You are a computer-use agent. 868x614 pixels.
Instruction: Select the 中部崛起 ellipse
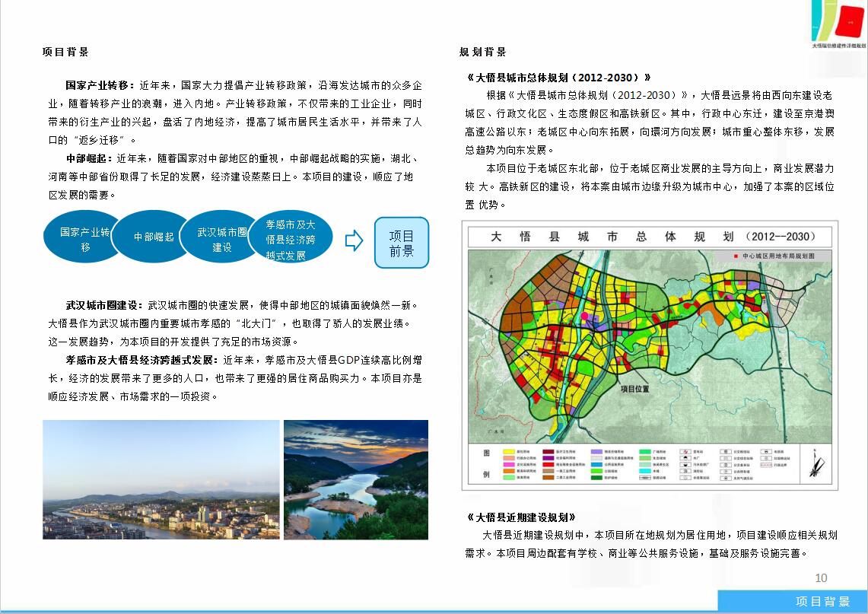tap(154, 237)
